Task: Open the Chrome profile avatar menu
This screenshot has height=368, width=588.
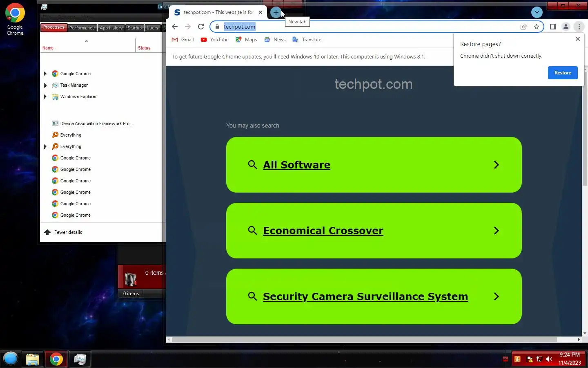Action: (x=566, y=27)
